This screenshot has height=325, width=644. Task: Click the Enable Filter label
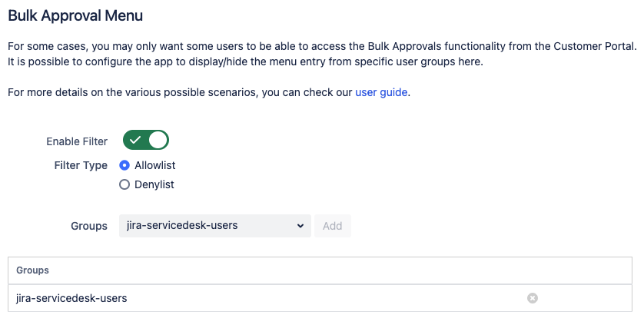tap(77, 141)
